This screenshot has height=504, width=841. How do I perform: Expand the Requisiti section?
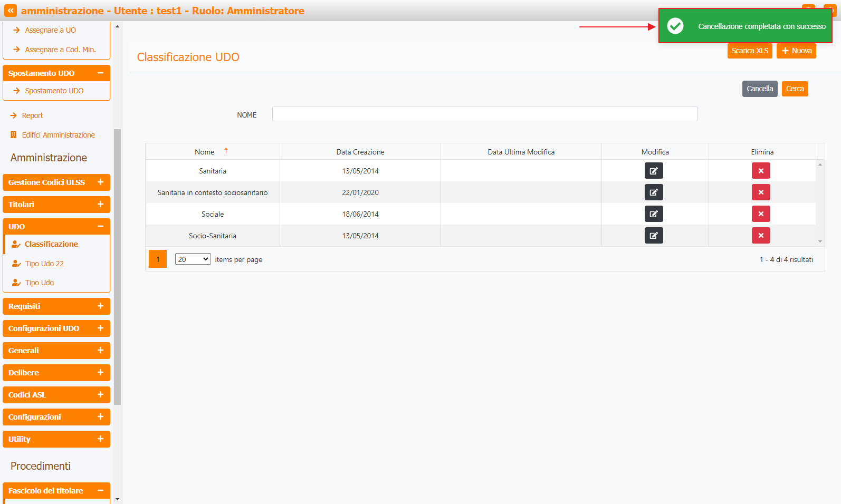click(x=100, y=306)
